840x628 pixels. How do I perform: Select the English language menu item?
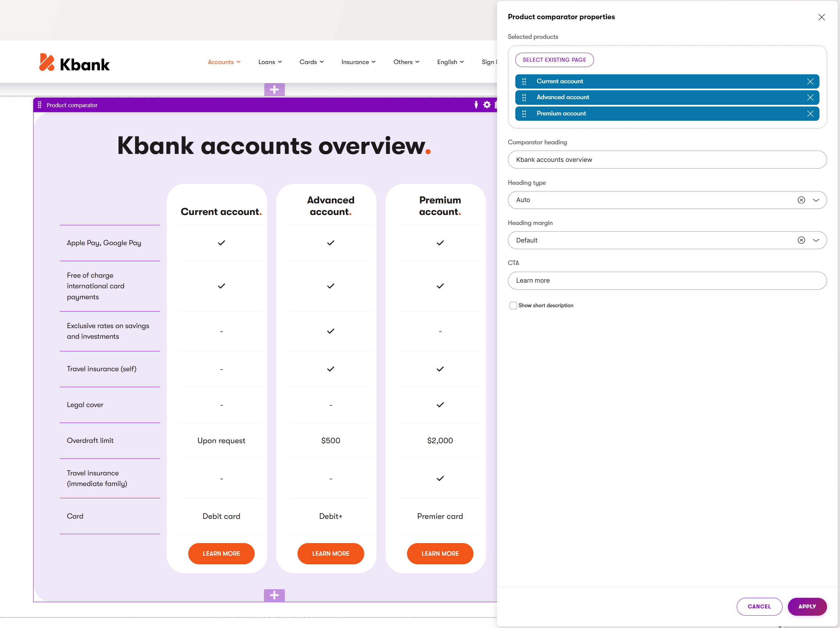coord(450,61)
